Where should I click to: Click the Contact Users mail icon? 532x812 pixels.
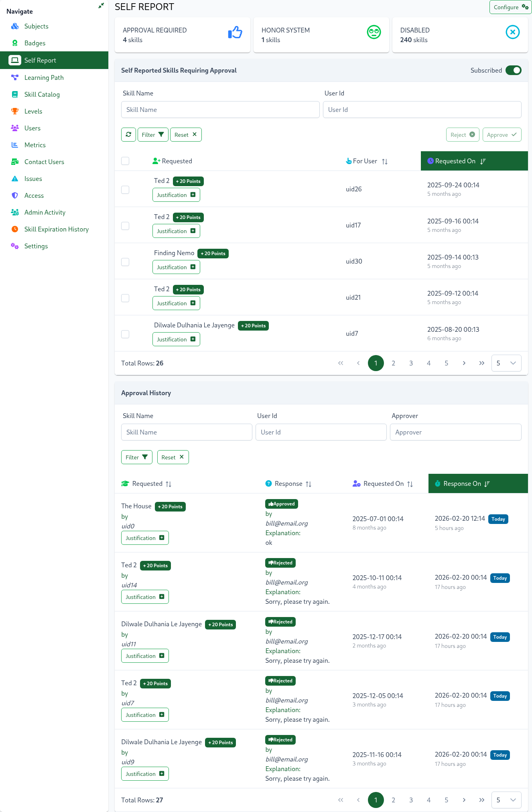(15, 162)
